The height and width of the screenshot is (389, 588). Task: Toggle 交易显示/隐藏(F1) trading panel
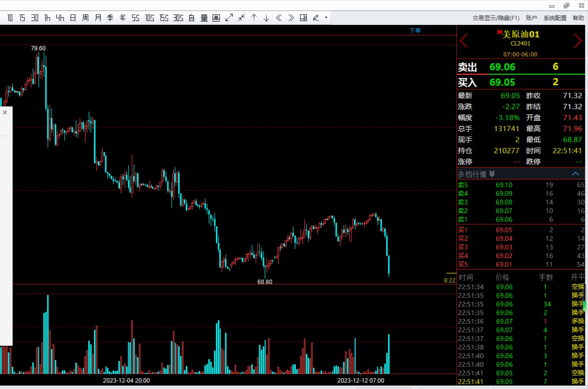(x=496, y=18)
